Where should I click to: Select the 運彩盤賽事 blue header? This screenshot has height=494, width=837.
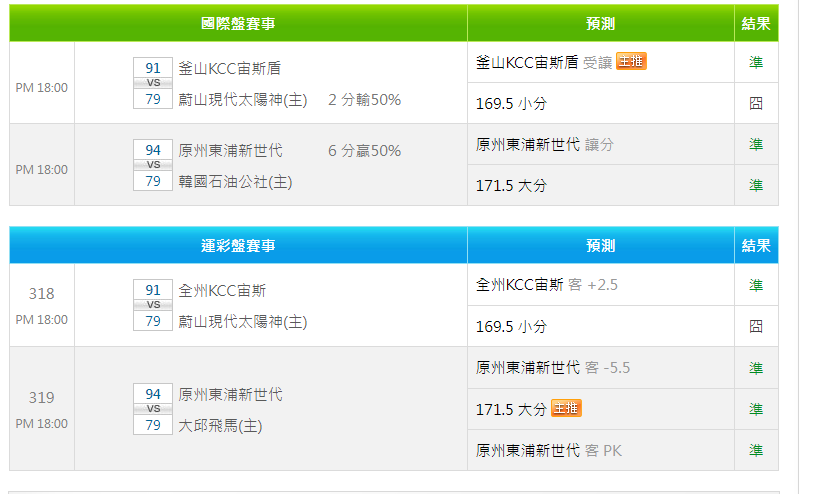click(x=238, y=245)
